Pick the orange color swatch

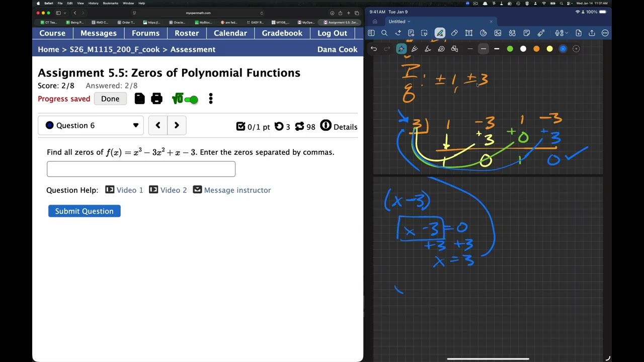(536, 49)
